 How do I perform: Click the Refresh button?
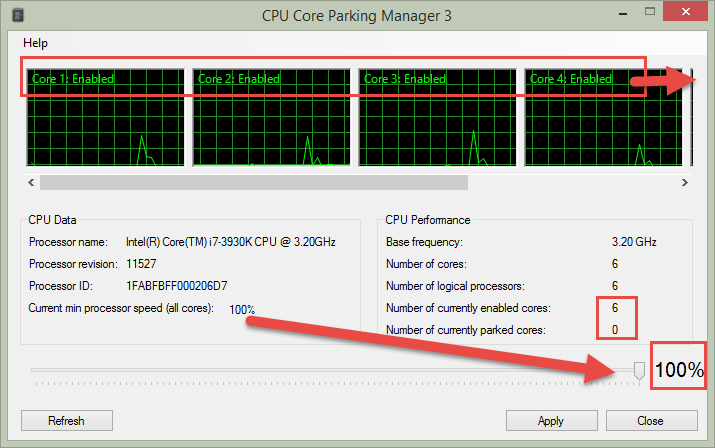pyautogui.click(x=66, y=421)
